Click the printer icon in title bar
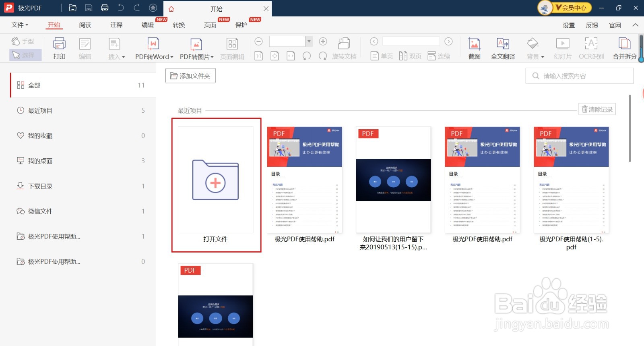 105,8
